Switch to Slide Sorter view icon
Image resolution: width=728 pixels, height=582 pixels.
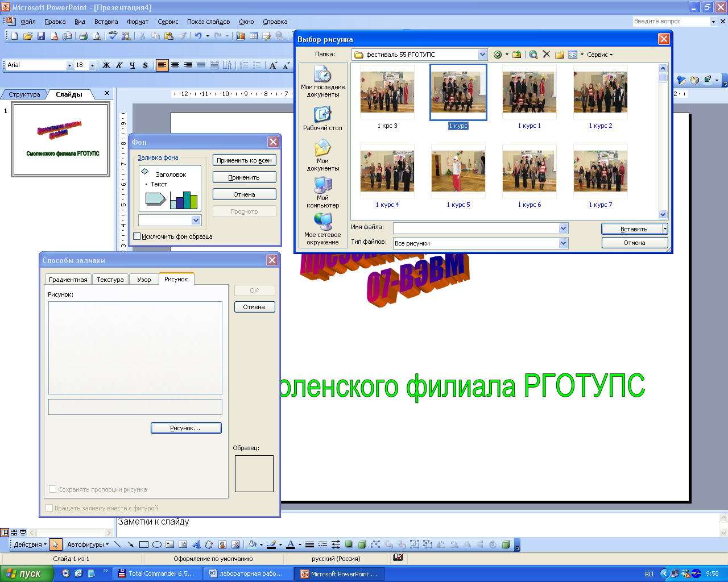click(14, 533)
